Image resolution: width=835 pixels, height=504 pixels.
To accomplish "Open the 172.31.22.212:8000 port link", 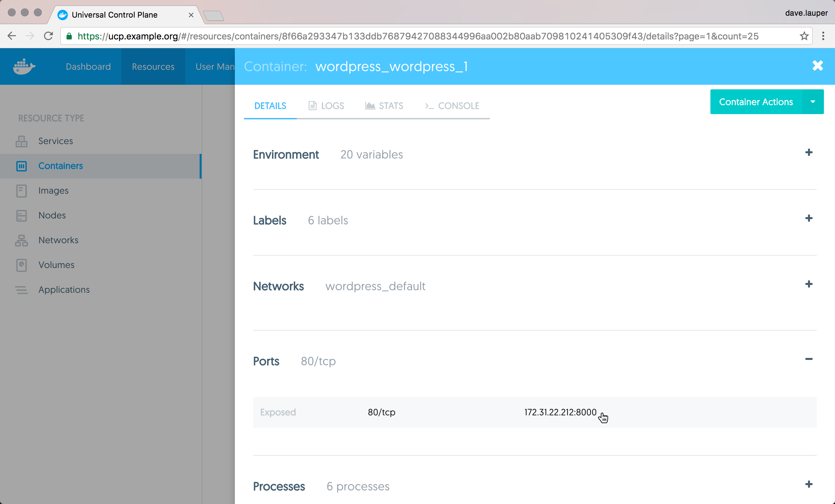I will pos(560,412).
